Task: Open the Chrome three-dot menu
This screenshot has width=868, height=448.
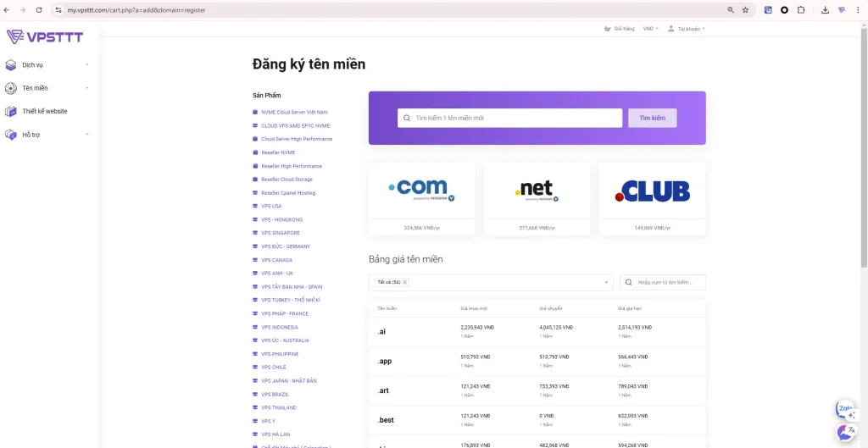Action: (x=858, y=10)
